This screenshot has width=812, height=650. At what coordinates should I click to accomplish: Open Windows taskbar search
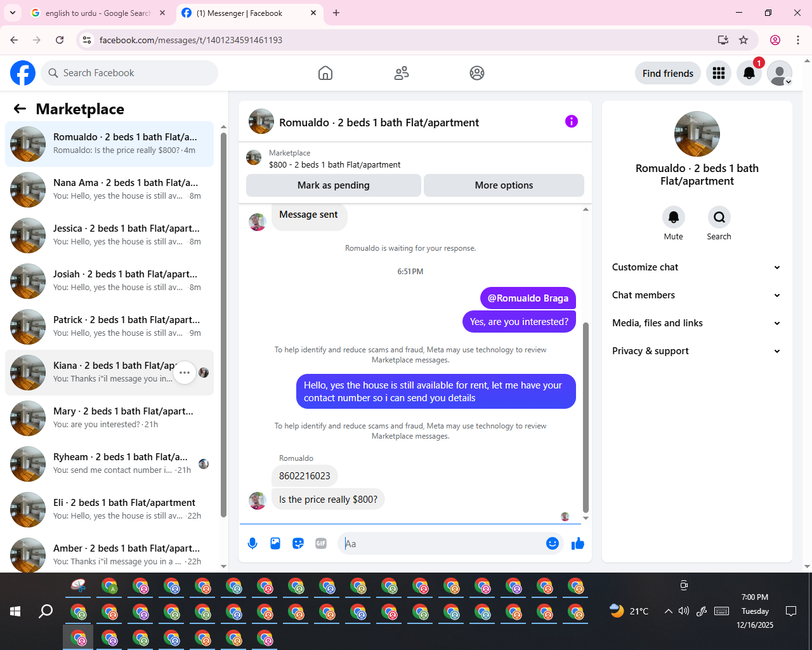tap(46, 611)
